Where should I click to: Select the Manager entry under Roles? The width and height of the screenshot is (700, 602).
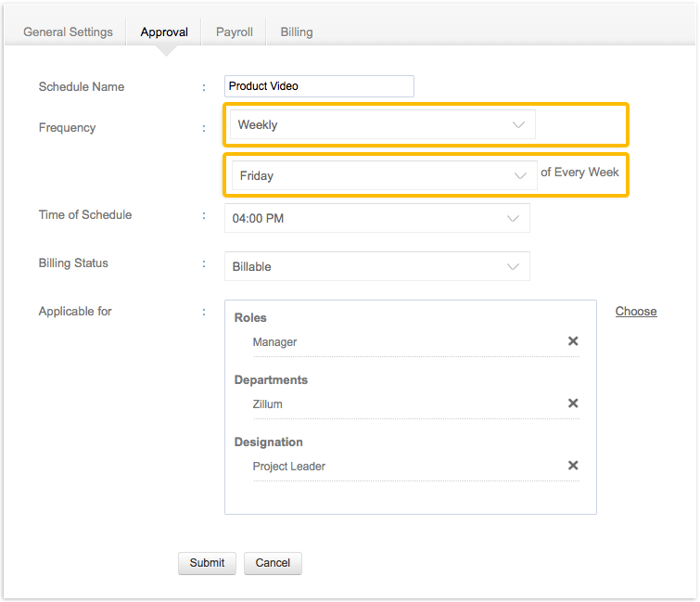point(274,342)
